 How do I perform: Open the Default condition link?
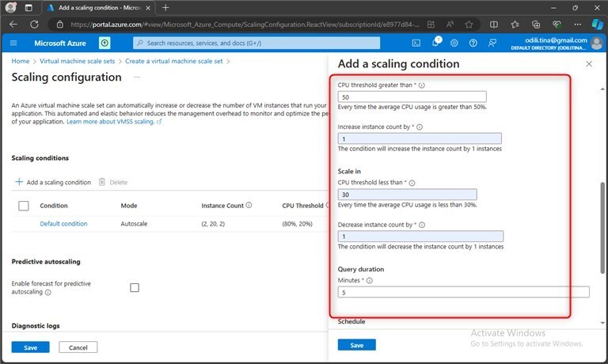point(63,224)
